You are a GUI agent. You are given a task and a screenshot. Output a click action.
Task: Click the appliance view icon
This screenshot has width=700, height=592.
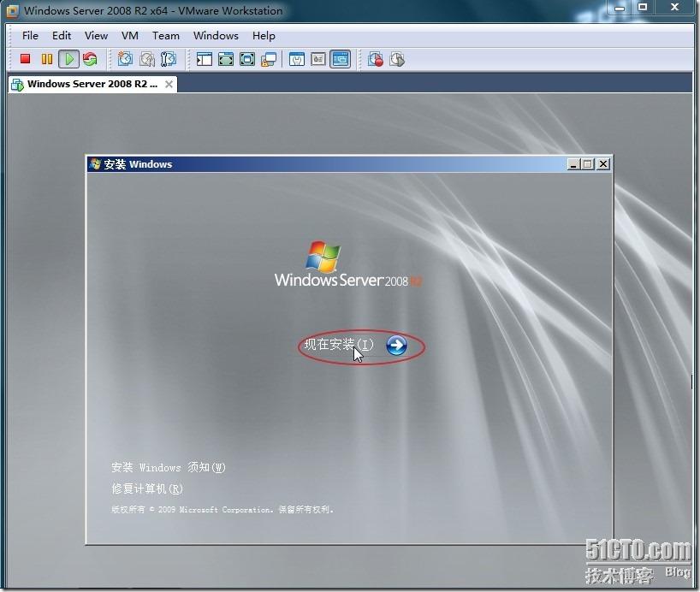(x=318, y=59)
